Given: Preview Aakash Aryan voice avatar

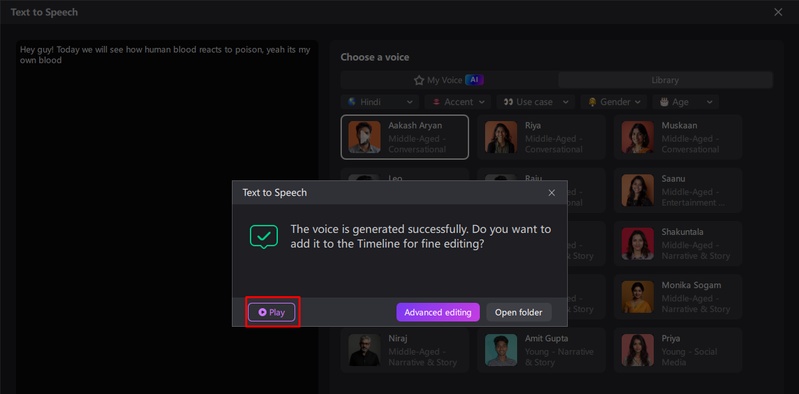Looking at the screenshot, I should tap(364, 137).
